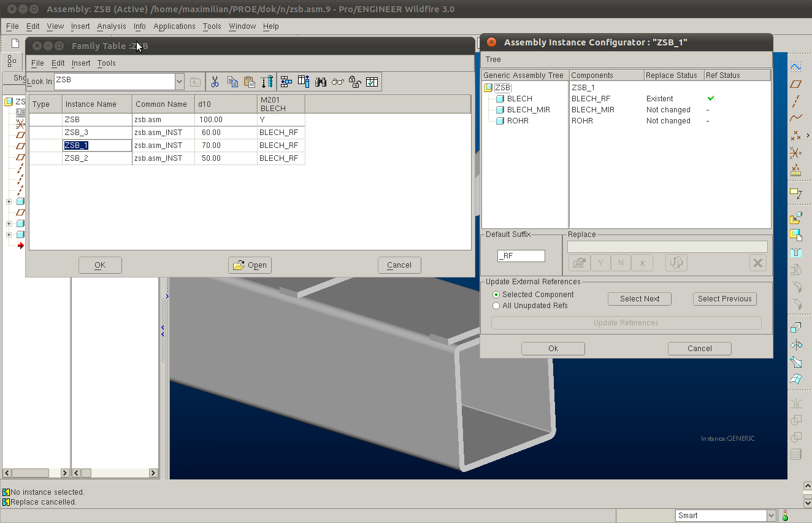This screenshot has height=523, width=812.
Task: Click the annotation feature icon on right toolbar
Action: coord(796,194)
